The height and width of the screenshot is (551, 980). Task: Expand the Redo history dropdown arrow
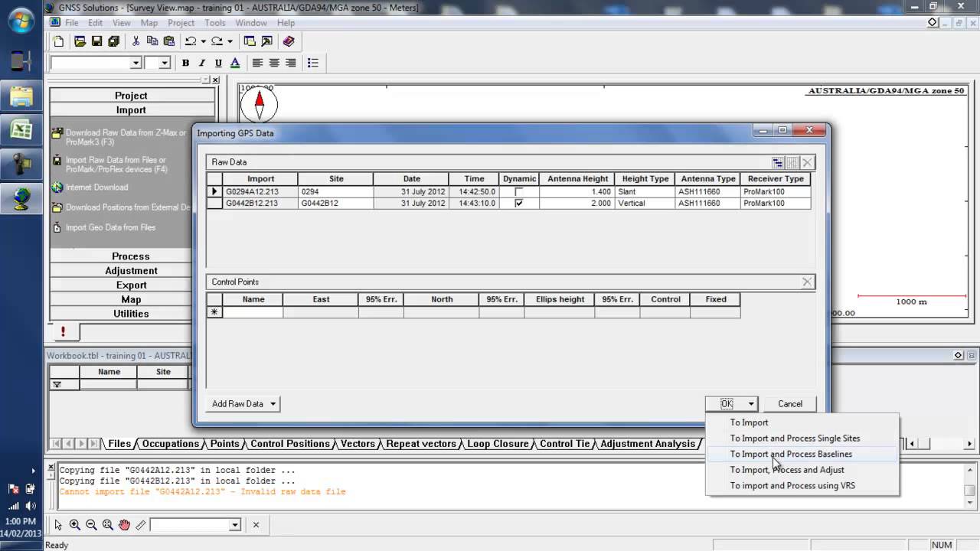tap(230, 41)
